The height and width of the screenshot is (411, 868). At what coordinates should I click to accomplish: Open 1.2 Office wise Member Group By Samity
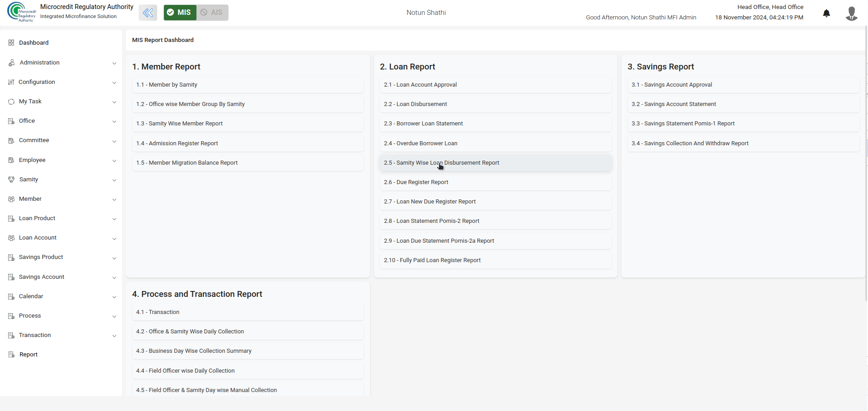(x=247, y=104)
